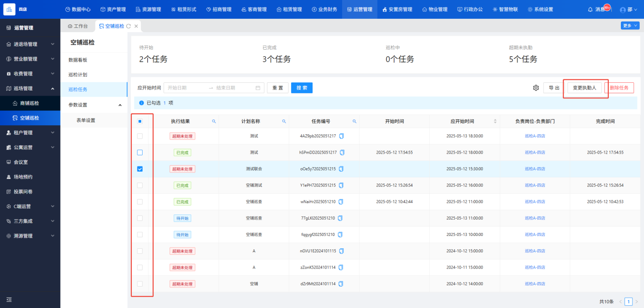Expand C端运营 sidebar menu
This screenshot has height=308, width=644.
point(30,206)
